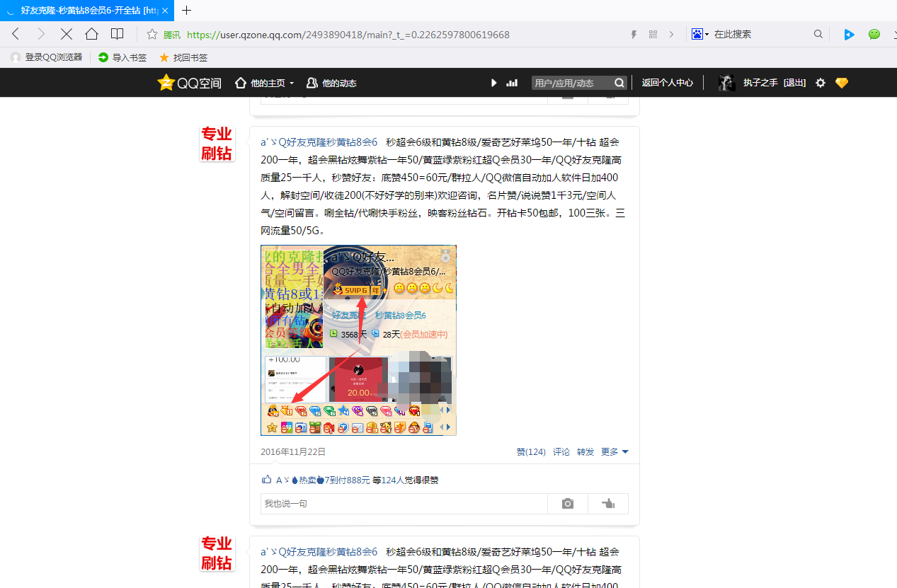Open the post's attached image

coord(358,340)
